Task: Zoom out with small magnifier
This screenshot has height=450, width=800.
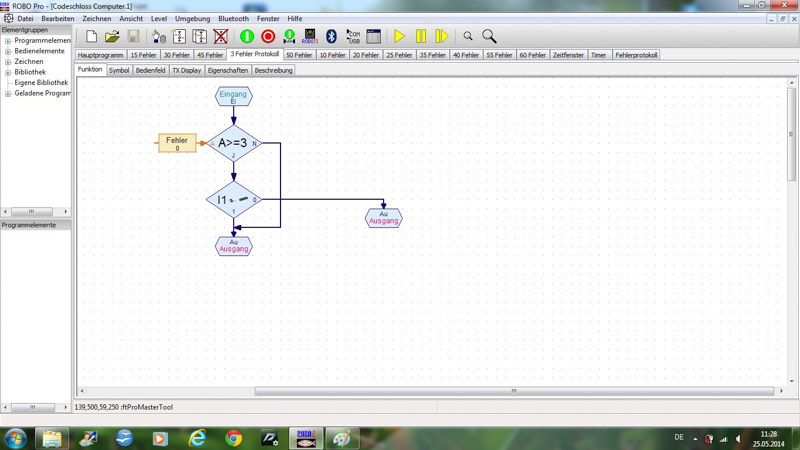Action: point(468,36)
